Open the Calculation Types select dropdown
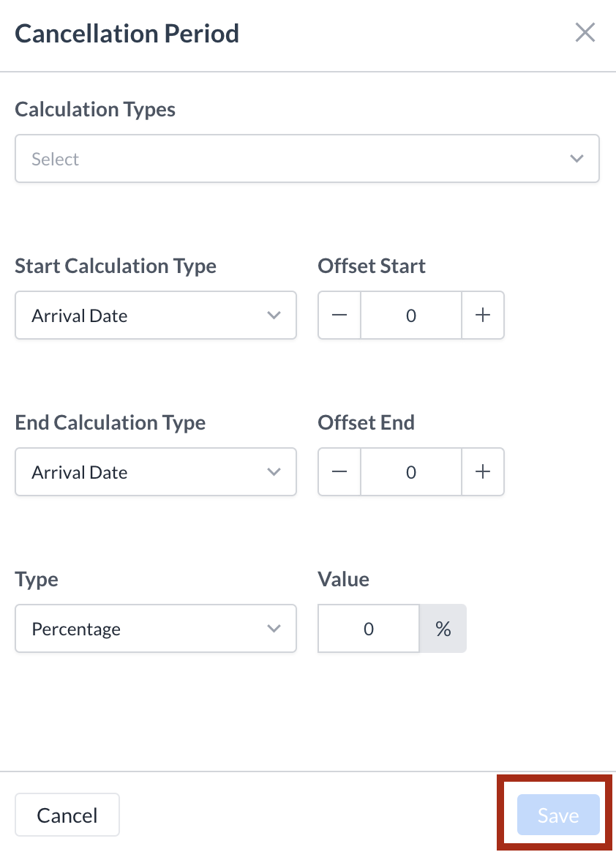Screen dimensions: 616x852 click(307, 159)
